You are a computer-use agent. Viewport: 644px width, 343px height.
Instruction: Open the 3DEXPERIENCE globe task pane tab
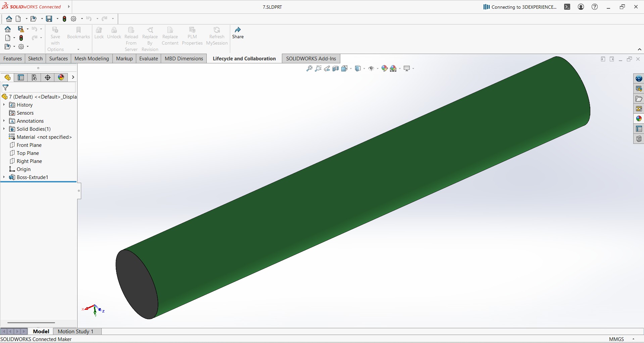639,78
